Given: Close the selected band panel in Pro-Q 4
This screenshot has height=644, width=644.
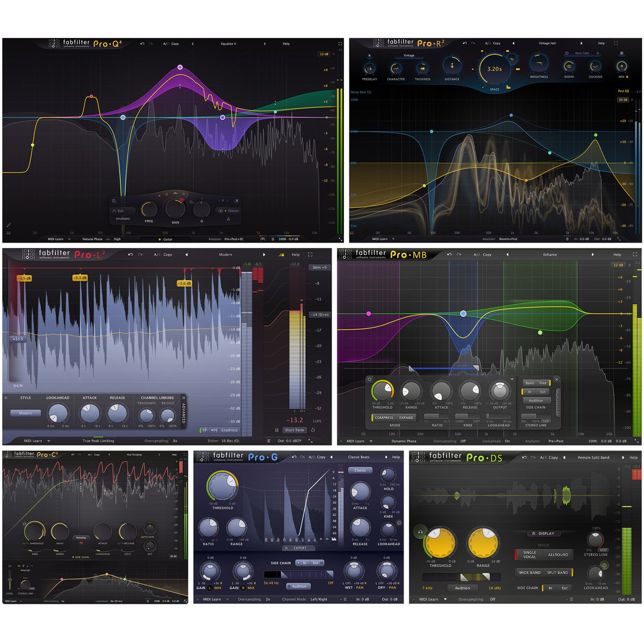Looking at the screenshot, I should pos(237,201).
